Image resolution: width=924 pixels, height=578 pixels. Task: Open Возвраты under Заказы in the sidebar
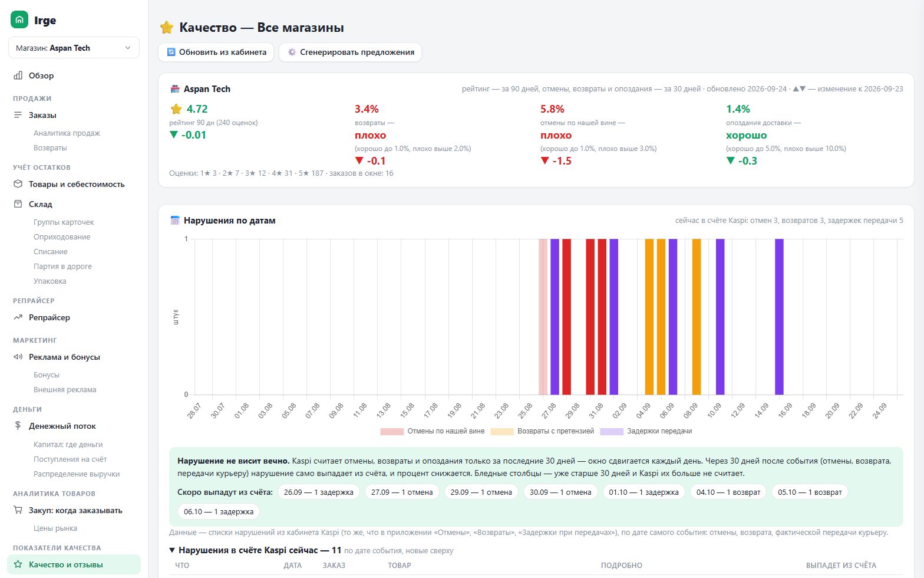coord(50,148)
